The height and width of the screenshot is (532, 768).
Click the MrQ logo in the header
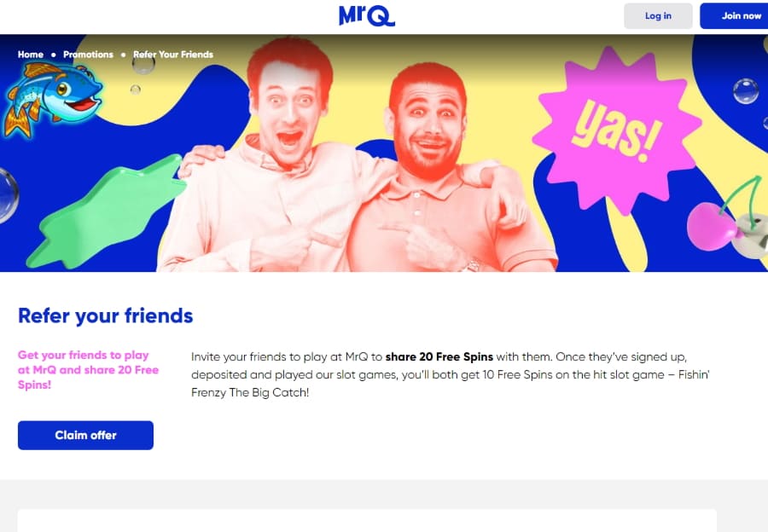pos(366,15)
